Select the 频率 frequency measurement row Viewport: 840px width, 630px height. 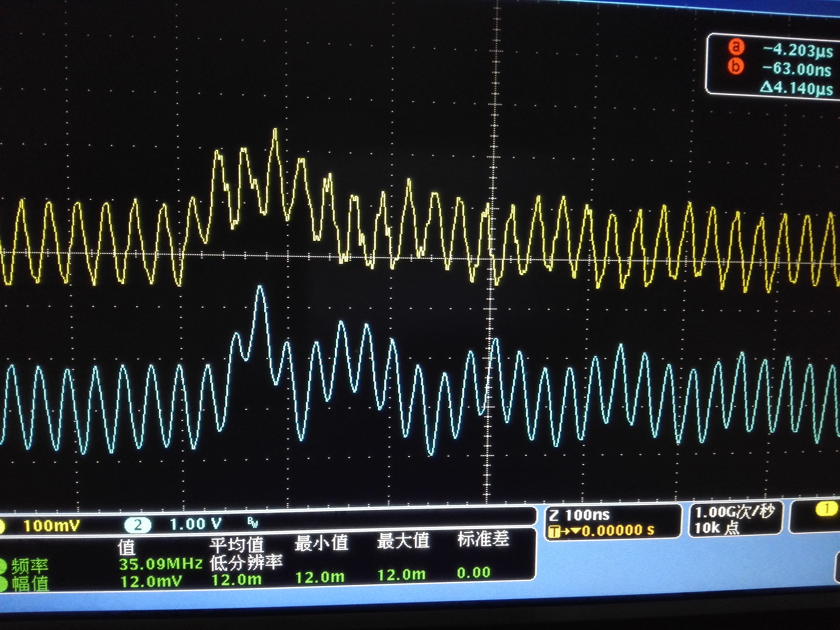coord(30,566)
